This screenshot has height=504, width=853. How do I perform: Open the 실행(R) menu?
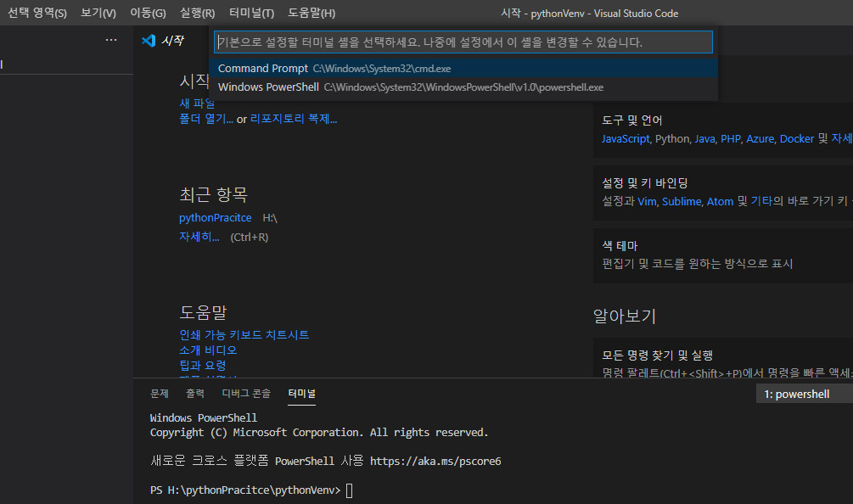(x=197, y=13)
